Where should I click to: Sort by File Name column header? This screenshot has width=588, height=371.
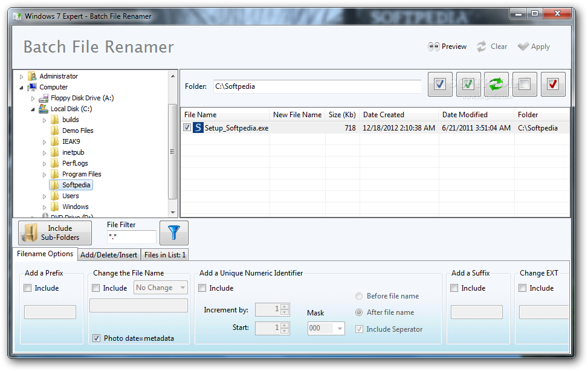[x=225, y=114]
